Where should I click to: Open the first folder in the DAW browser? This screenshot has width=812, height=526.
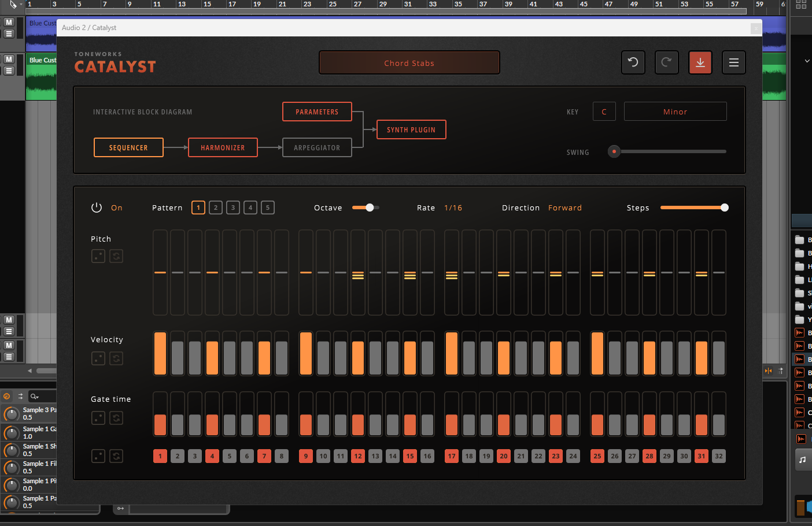(x=800, y=240)
